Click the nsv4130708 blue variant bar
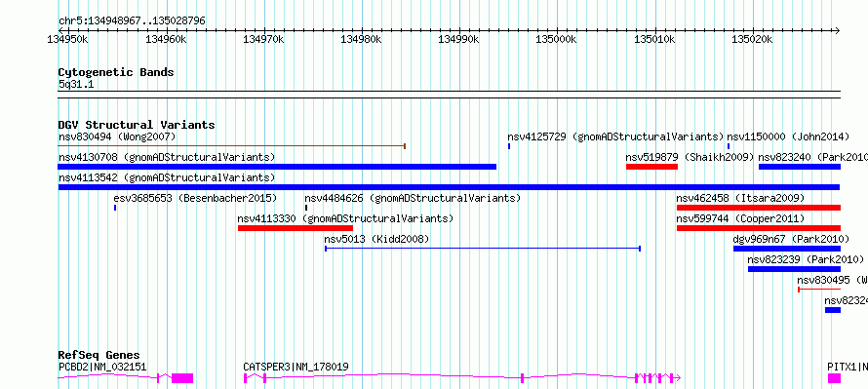Viewport: 868px width, 389px height. click(277, 167)
